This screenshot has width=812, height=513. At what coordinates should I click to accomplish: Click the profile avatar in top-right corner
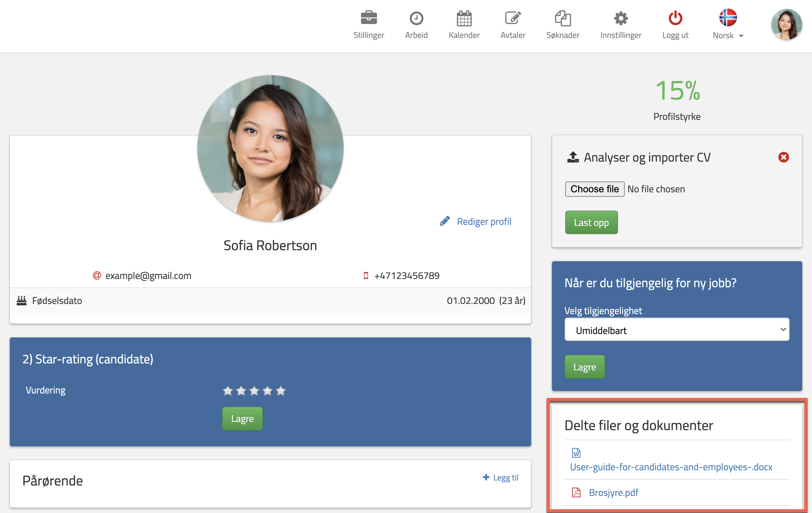[786, 24]
